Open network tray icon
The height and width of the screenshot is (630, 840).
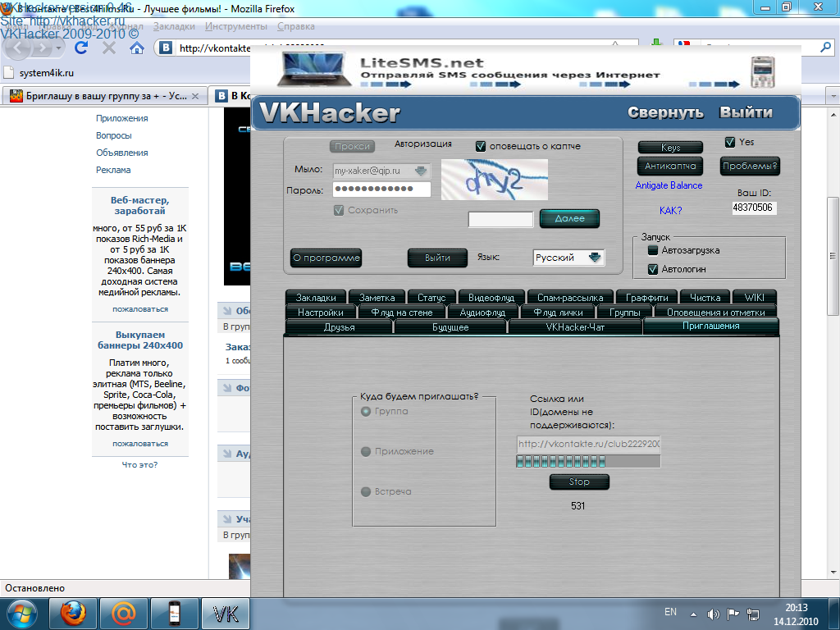(753, 614)
